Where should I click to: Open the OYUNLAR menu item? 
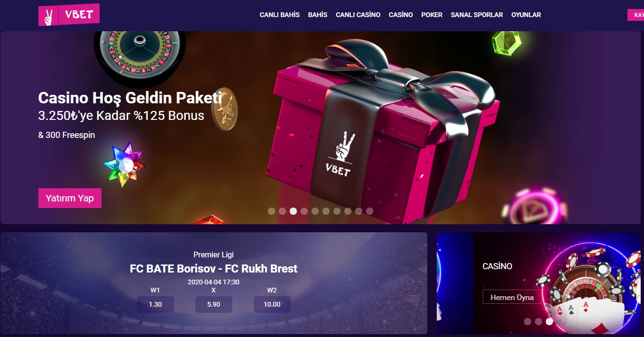click(526, 15)
